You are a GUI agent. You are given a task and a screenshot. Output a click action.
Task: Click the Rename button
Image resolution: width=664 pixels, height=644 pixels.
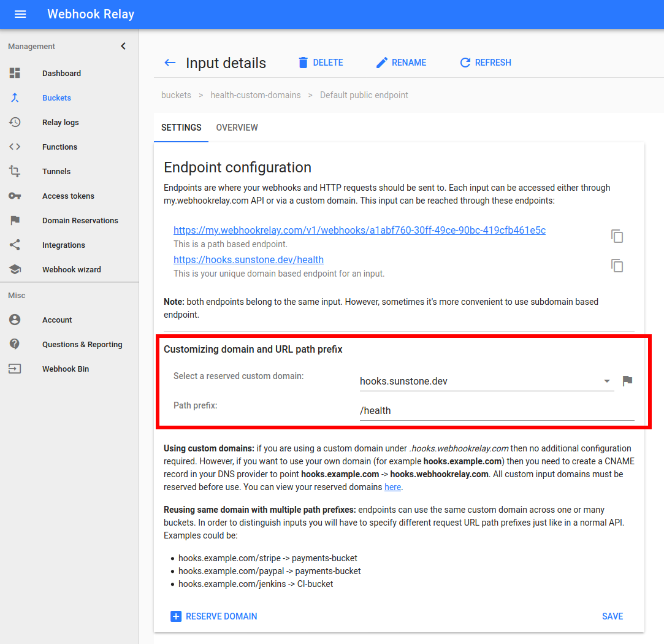[x=401, y=63]
